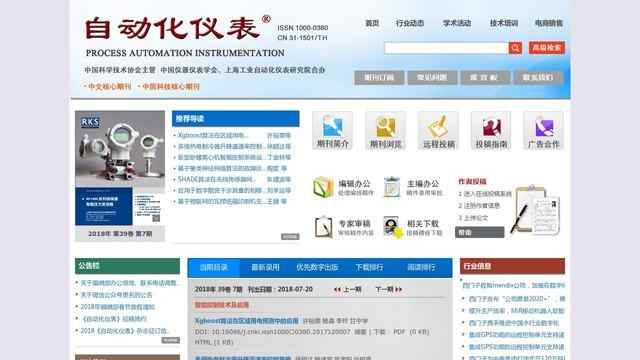Click the red magnifier search icon
The image size is (640, 360).
pyautogui.click(x=515, y=48)
